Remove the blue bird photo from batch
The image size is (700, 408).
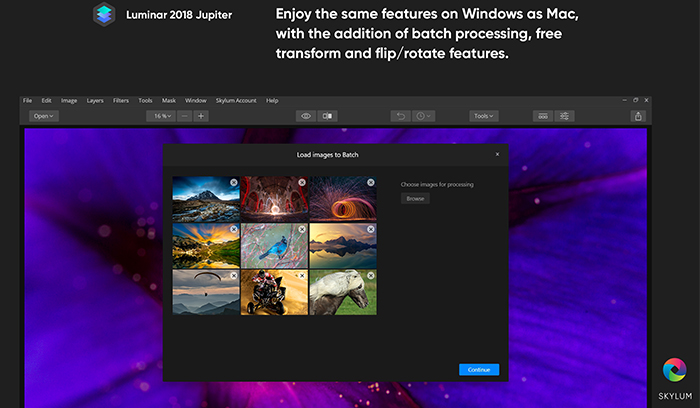click(302, 229)
